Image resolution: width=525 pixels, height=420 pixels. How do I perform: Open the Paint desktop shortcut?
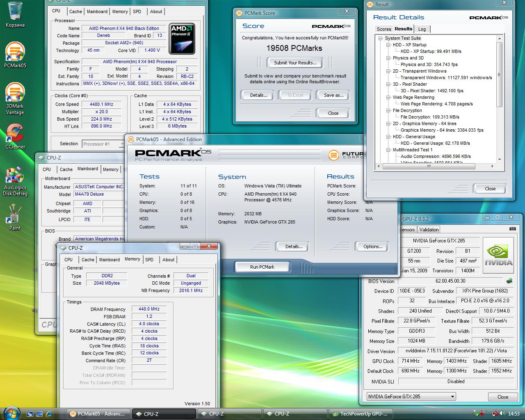tap(15, 217)
